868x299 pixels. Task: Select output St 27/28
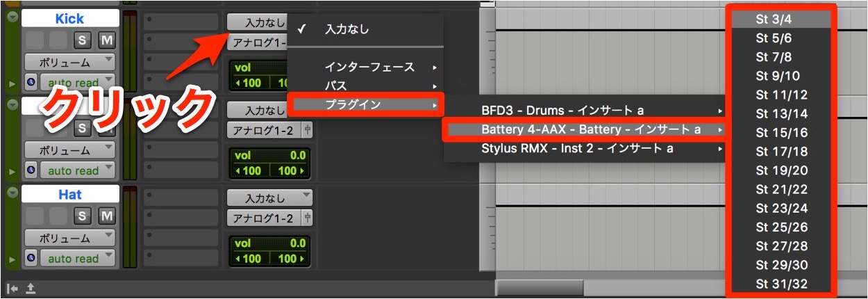781,245
